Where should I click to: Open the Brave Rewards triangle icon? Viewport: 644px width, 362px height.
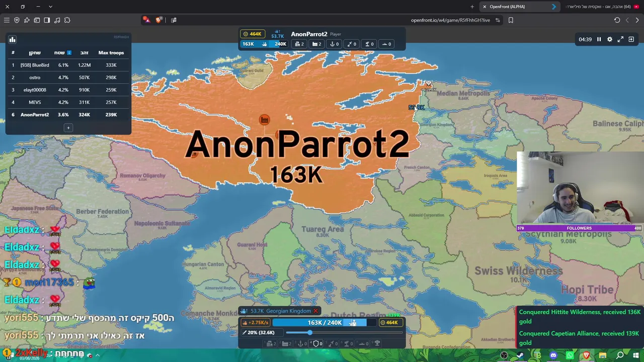(146, 20)
